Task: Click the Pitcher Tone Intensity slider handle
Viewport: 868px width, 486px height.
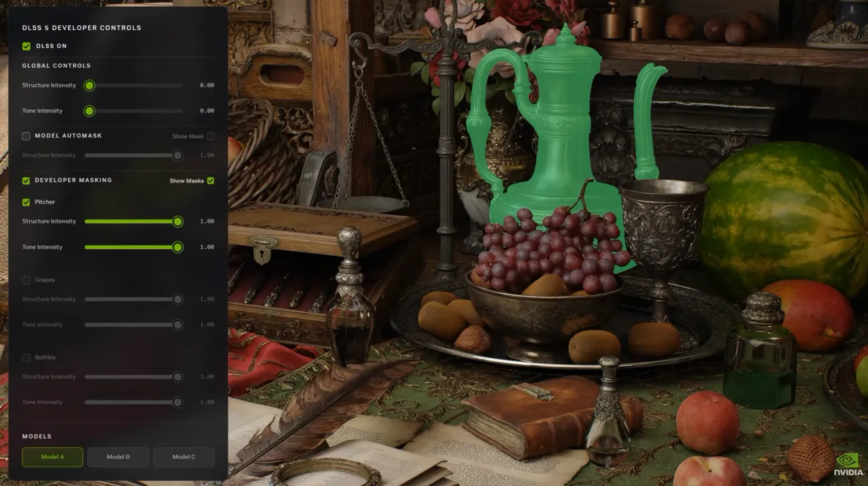Action: click(x=178, y=247)
